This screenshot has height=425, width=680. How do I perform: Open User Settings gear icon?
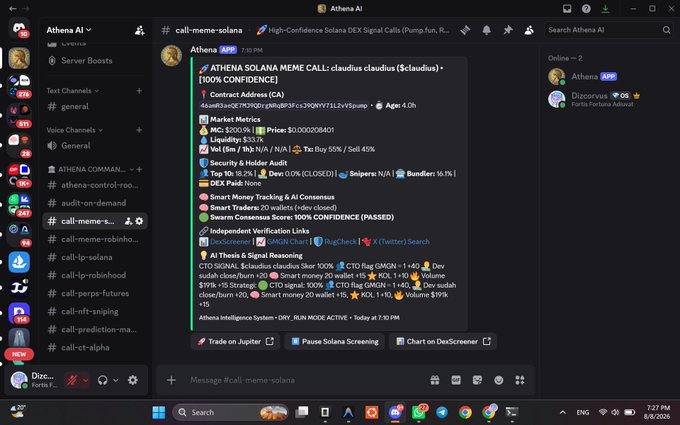pos(133,380)
